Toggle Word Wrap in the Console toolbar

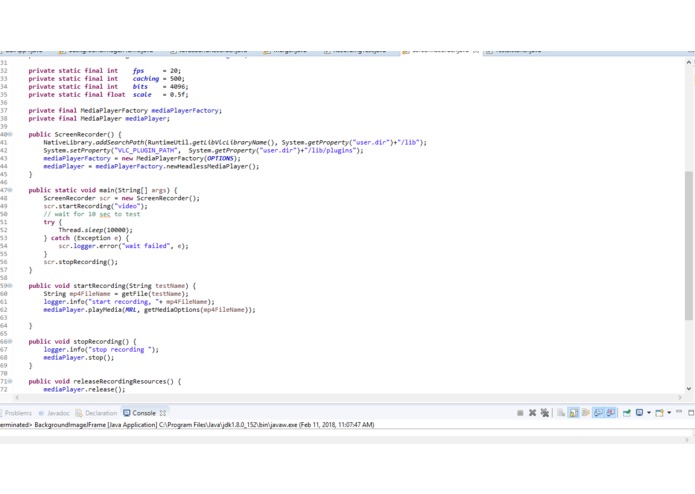(586, 413)
